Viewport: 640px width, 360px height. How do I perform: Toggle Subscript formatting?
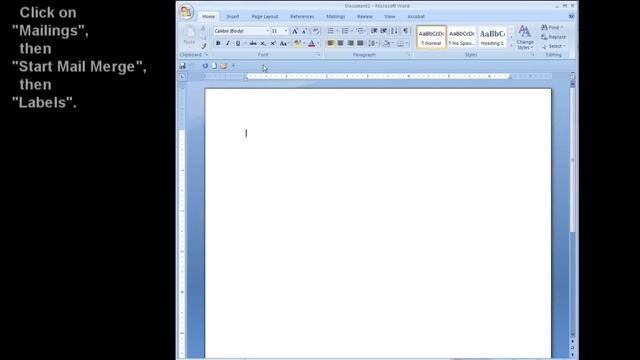click(x=263, y=43)
